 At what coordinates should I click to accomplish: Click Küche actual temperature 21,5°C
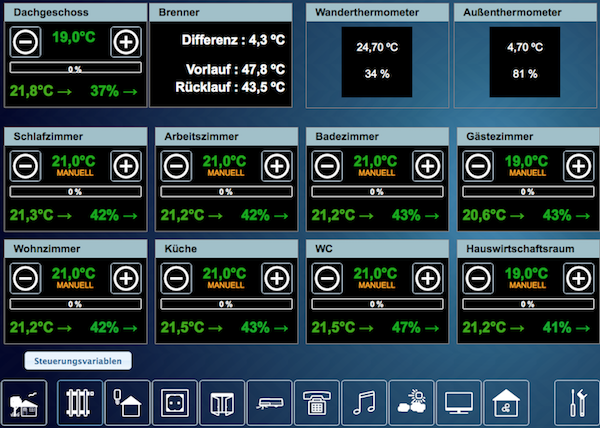[x=182, y=328]
